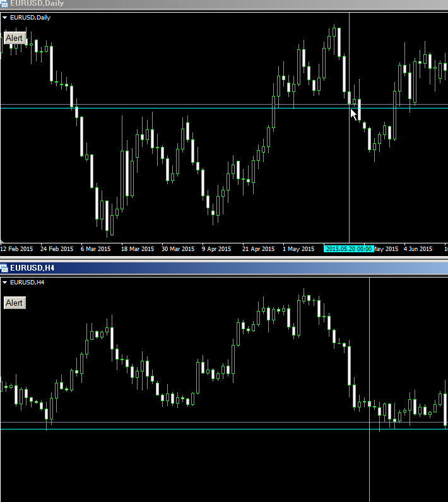
Task: Expand the EURUSD,Daily chart dropdown triangle
Action: [5, 18]
